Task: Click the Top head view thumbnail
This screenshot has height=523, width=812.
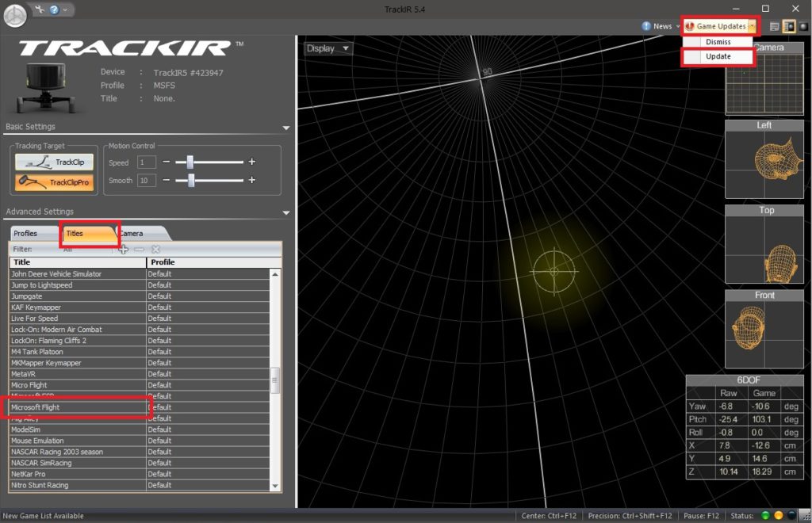Action: click(764, 244)
